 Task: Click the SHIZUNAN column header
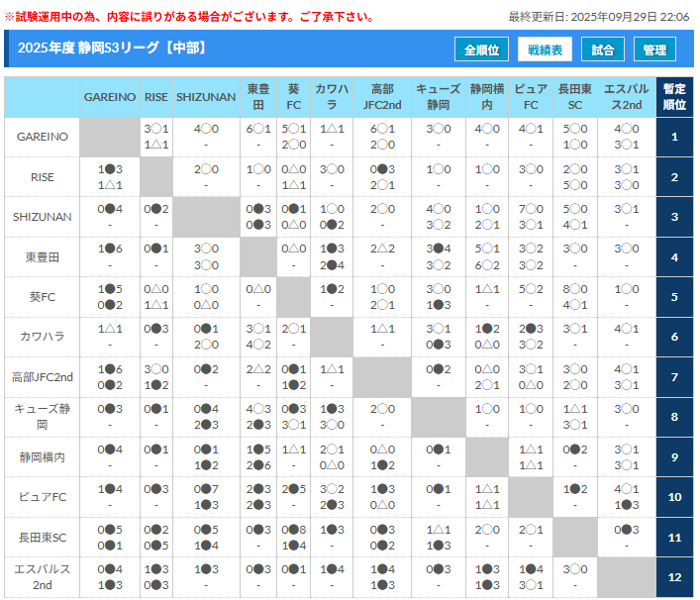(206, 97)
